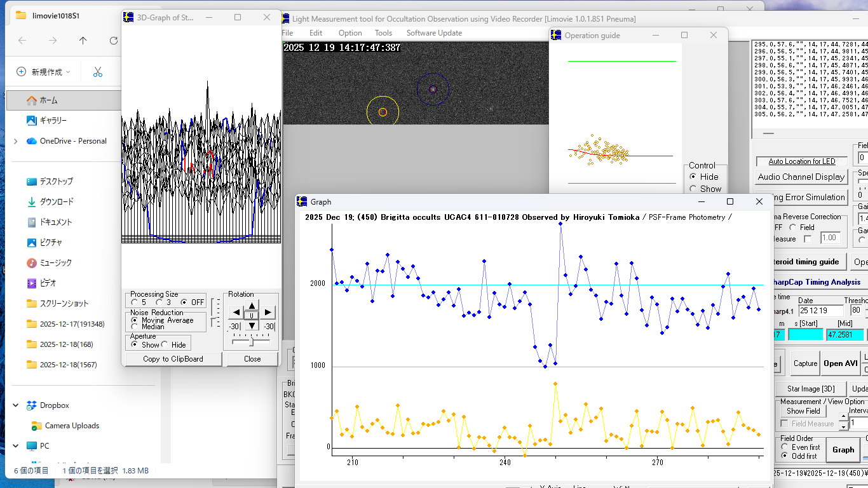This screenshot has width=868, height=488.
Task: Click the rotate up arrow button
Action: point(252,305)
